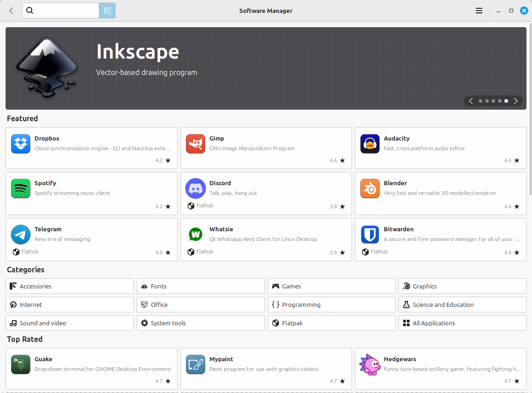The image size is (532, 393).
Task: Browse the Sound and video category
Action: pos(69,323)
